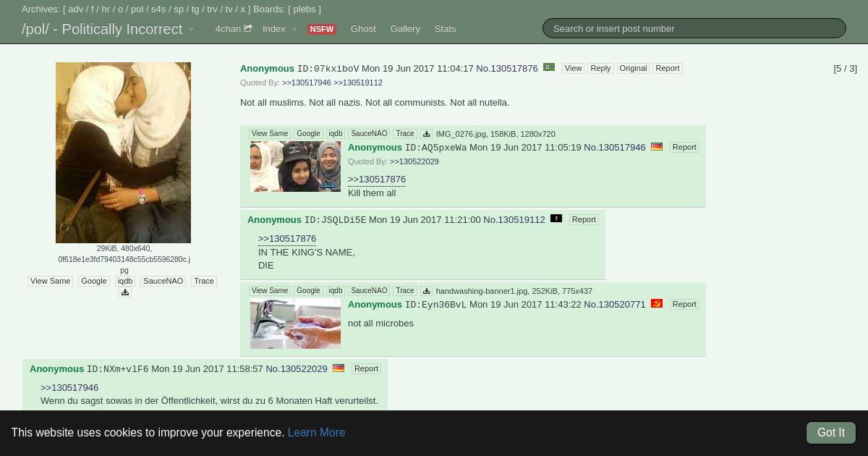Open the tg archive link
The image size is (868, 456).
(195, 9)
